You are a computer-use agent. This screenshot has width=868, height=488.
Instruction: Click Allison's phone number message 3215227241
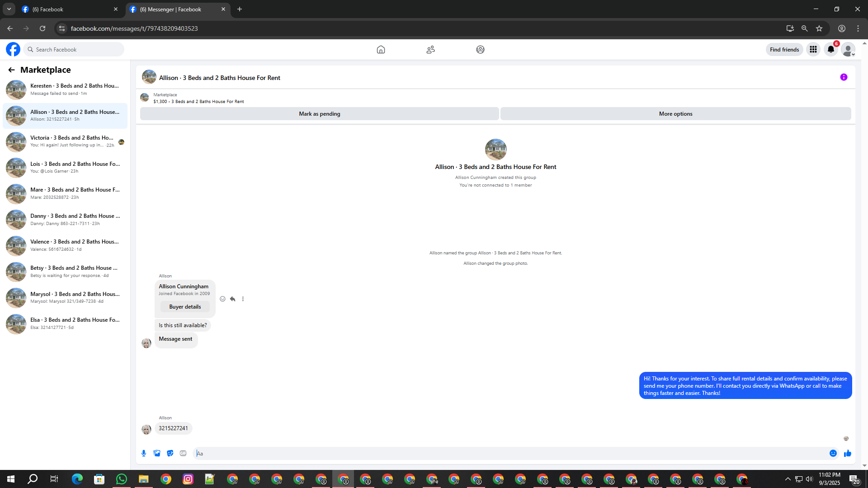click(x=173, y=428)
